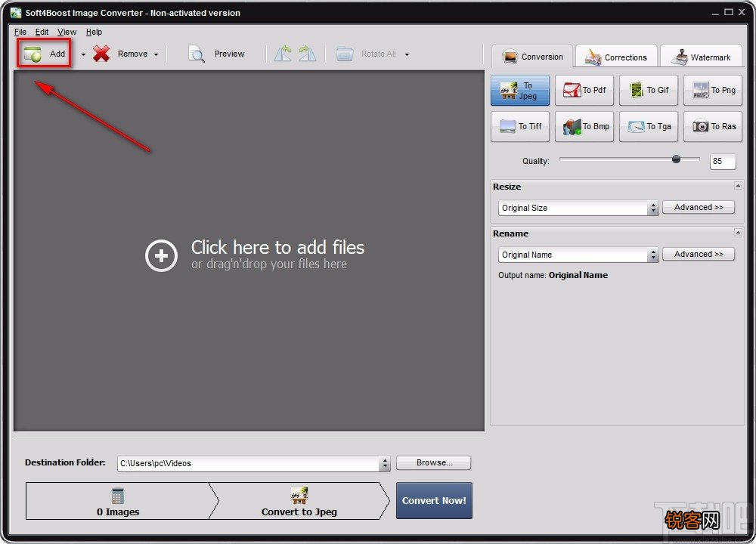Open the Add button dropdown arrow
Screen dimensions: 756x544
83,54
